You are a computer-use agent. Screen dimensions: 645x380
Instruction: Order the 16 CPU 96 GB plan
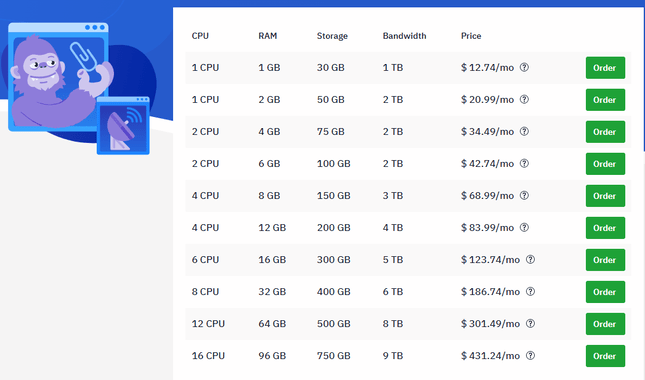(605, 356)
